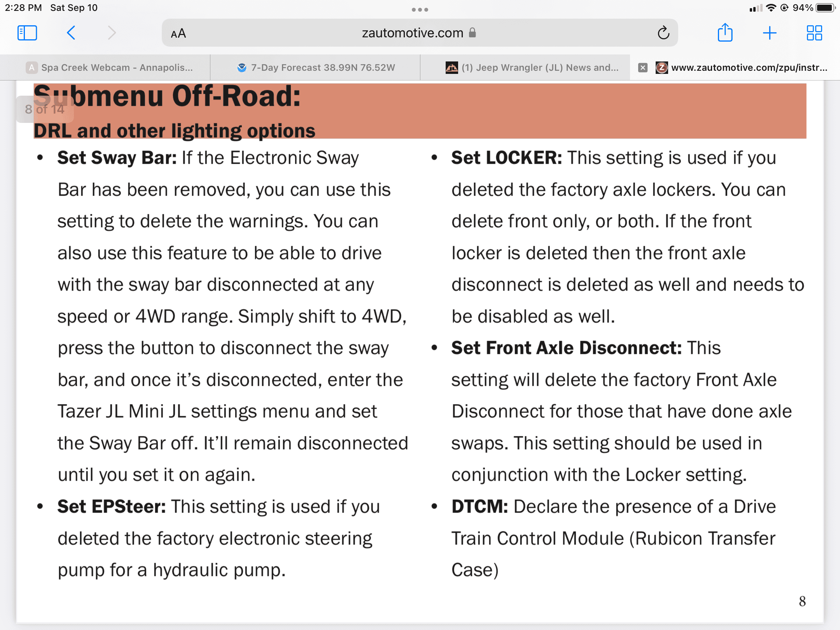Tap the "DTCM:" bold label

[x=480, y=507]
